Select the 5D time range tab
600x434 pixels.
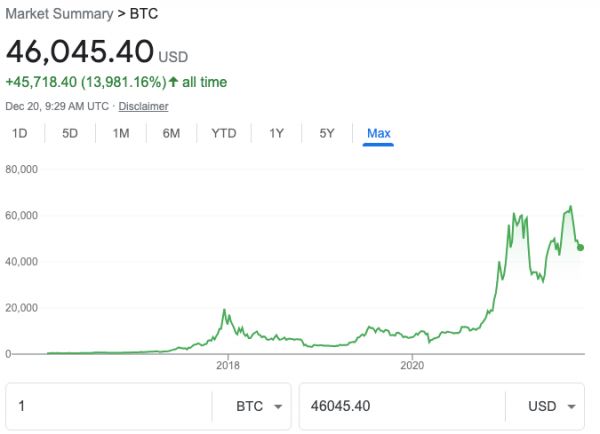click(x=70, y=133)
